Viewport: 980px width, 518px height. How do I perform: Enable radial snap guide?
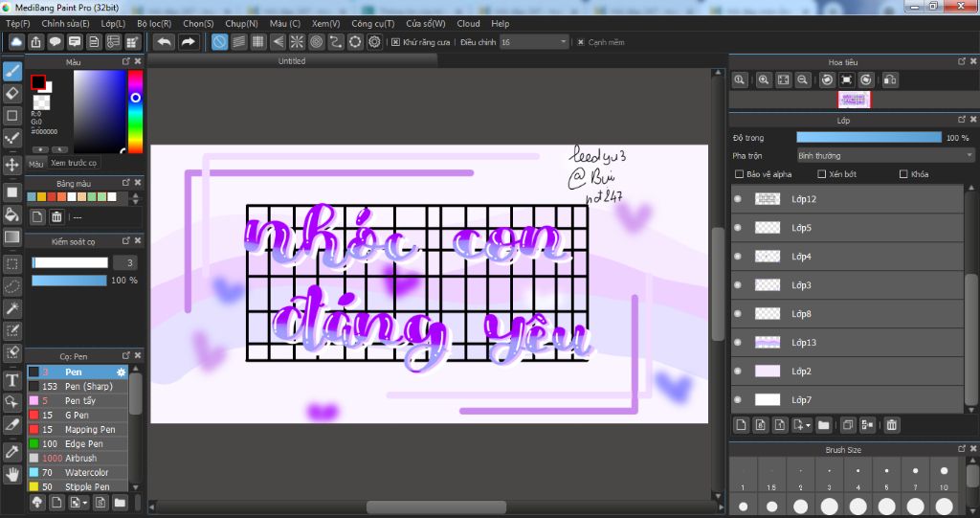297,42
